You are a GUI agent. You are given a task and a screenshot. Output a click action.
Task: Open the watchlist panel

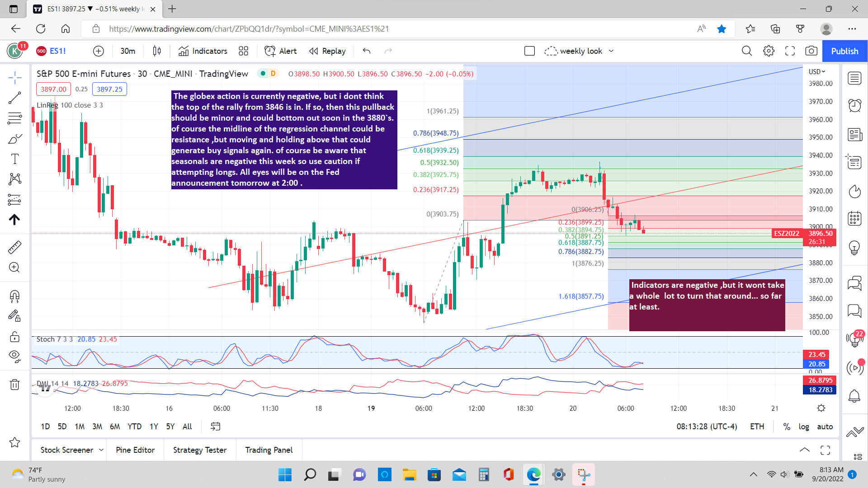pyautogui.click(x=854, y=78)
